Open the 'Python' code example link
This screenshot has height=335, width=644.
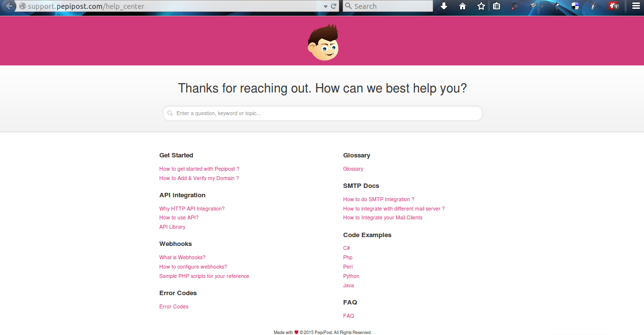pyautogui.click(x=351, y=276)
